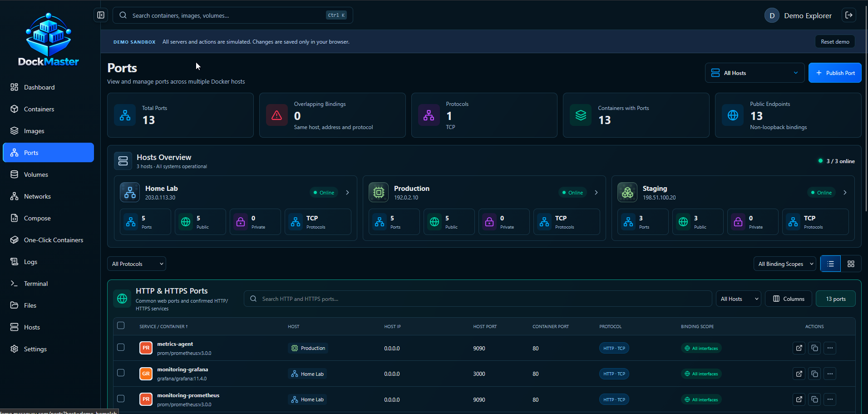Image resolution: width=868 pixels, height=414 pixels.
Task: Click the DockMaster logo
Action: pyautogui.click(x=49, y=40)
